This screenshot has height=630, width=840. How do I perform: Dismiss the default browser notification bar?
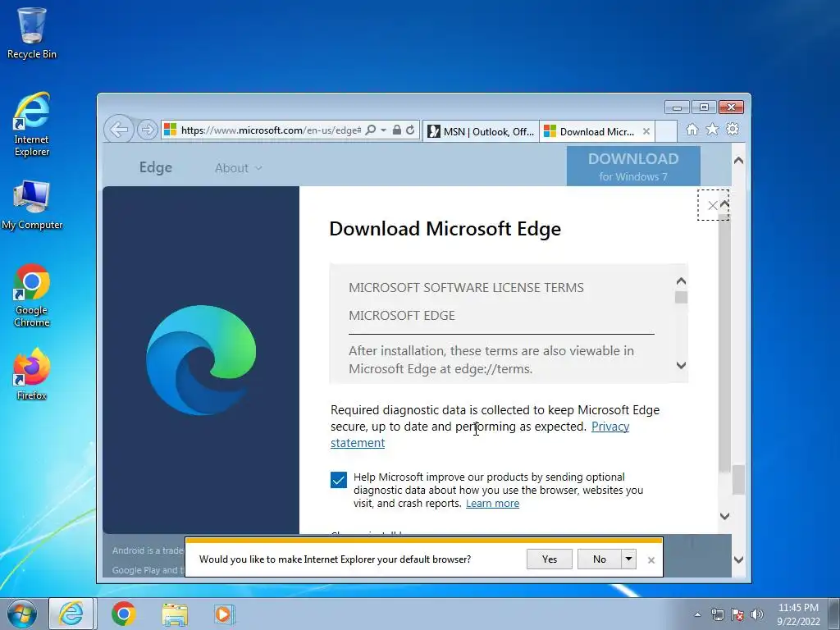point(651,559)
